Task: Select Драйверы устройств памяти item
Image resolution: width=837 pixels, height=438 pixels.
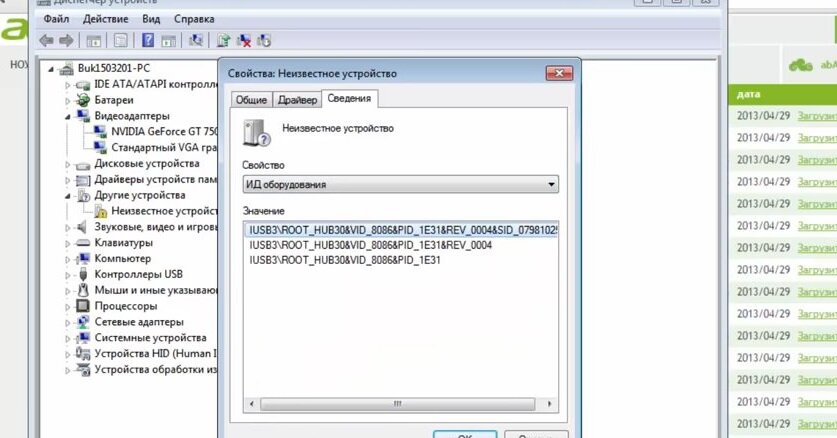Action: tap(155, 179)
